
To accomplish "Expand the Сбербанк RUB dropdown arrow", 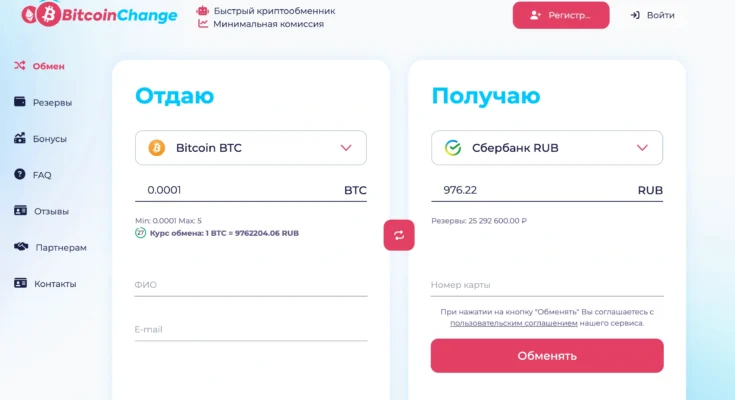I will [642, 148].
